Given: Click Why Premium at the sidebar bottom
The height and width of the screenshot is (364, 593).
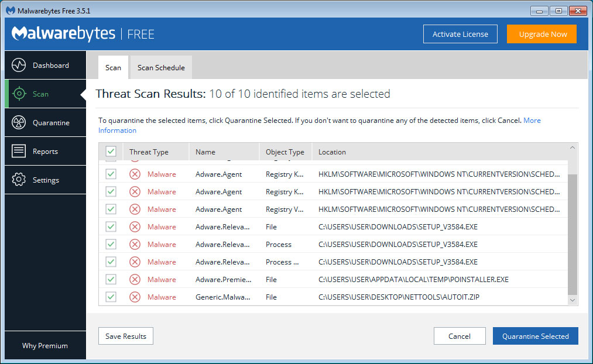Looking at the screenshot, I should 44,345.
